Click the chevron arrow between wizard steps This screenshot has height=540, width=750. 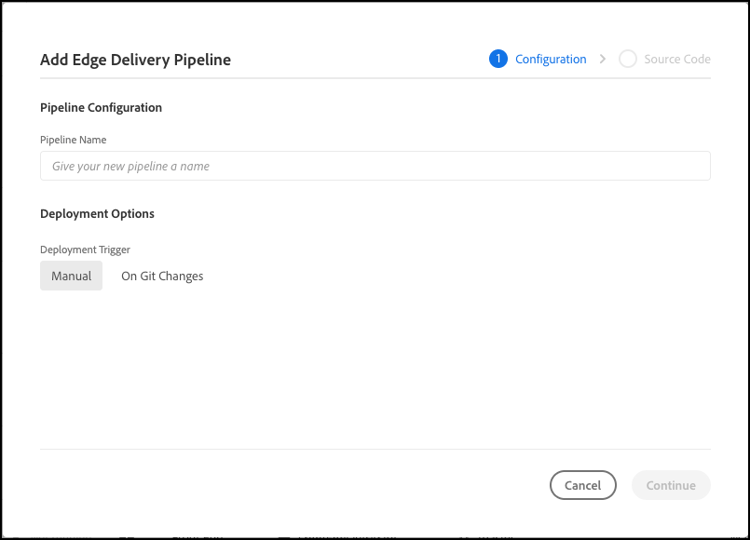[603, 59]
